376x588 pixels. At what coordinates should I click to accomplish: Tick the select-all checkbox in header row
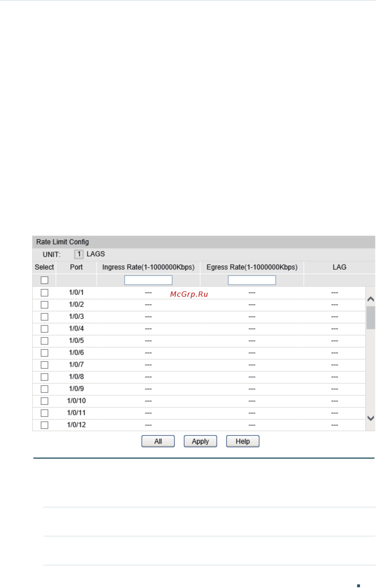click(44, 280)
